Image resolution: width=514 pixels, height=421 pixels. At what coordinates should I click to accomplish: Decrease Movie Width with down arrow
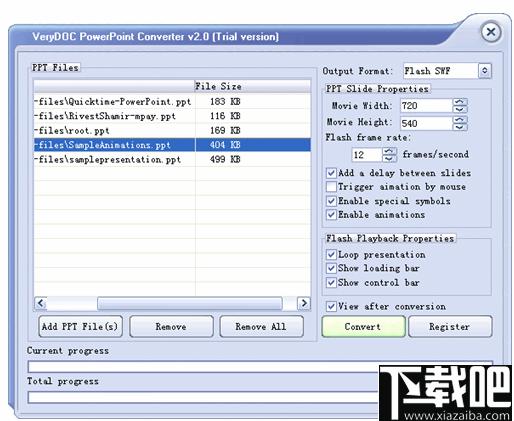point(460,109)
